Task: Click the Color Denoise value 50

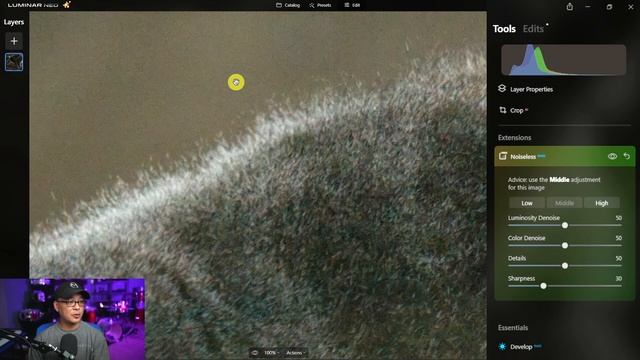Action: [618, 238]
